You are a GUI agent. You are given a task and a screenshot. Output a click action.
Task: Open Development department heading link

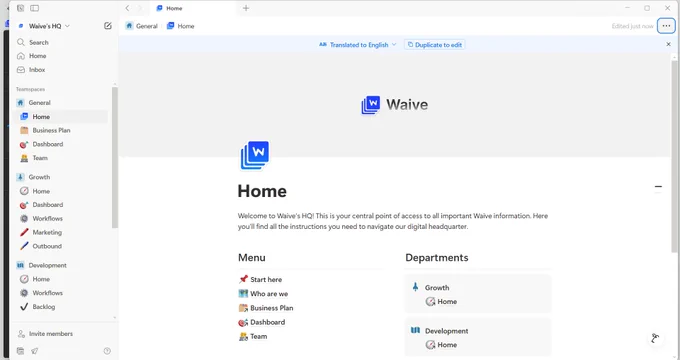coord(446,331)
